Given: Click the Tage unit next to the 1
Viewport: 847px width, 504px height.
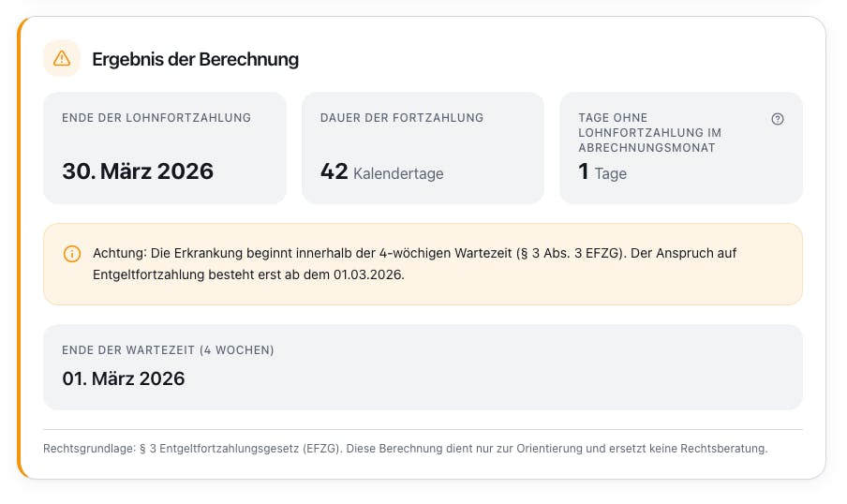Looking at the screenshot, I should 610,173.
